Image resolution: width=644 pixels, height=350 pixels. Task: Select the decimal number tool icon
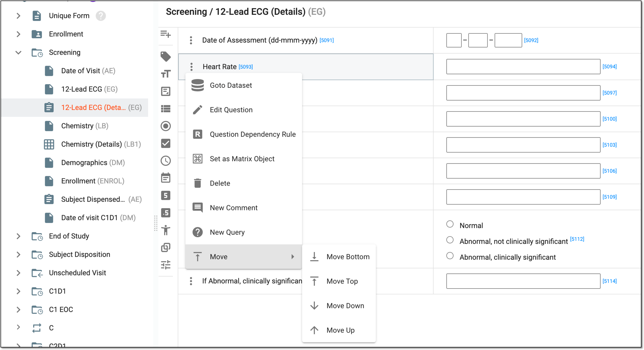(166, 213)
